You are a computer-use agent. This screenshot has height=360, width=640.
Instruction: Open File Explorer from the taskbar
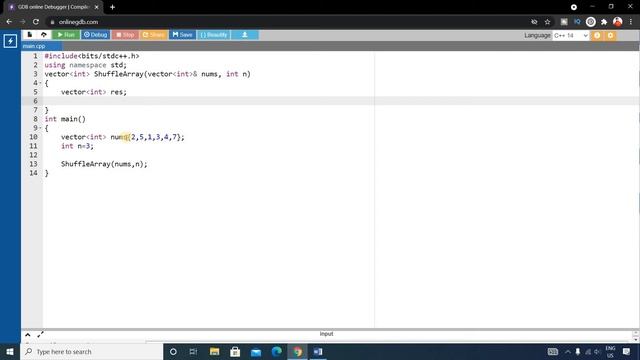(214, 351)
